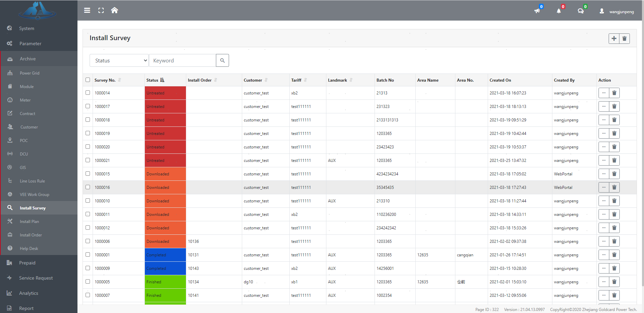The width and height of the screenshot is (644, 313).
Task: Toggle fullscreen mode icon
Action: pyautogui.click(x=101, y=10)
